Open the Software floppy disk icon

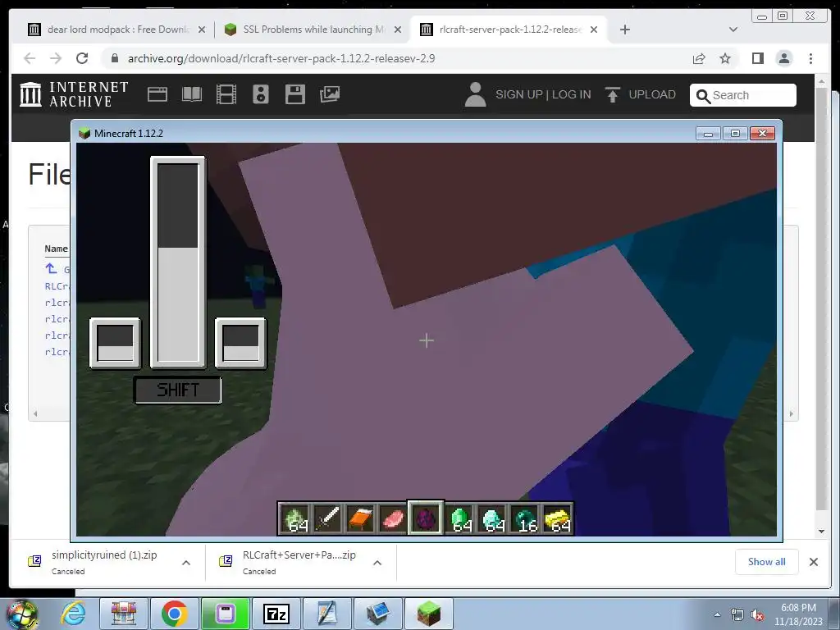point(294,94)
